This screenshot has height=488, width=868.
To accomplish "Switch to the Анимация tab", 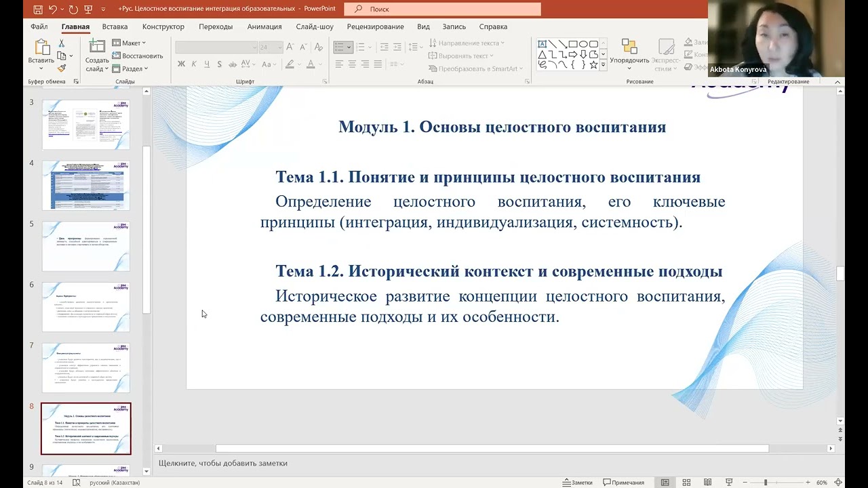I will (264, 26).
